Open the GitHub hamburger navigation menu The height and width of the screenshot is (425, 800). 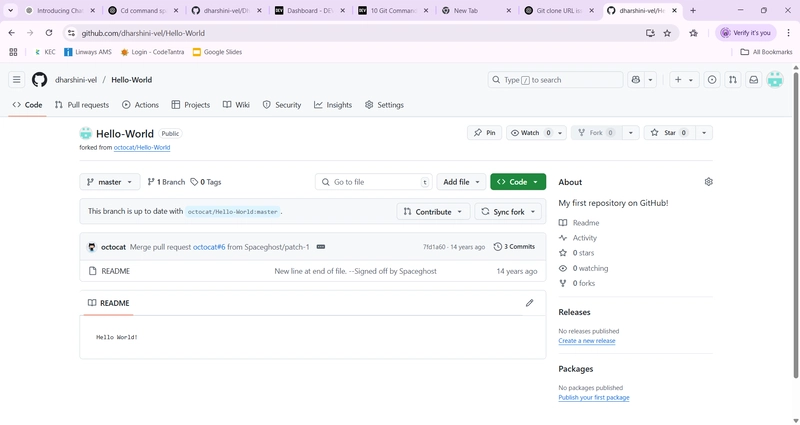click(x=16, y=80)
